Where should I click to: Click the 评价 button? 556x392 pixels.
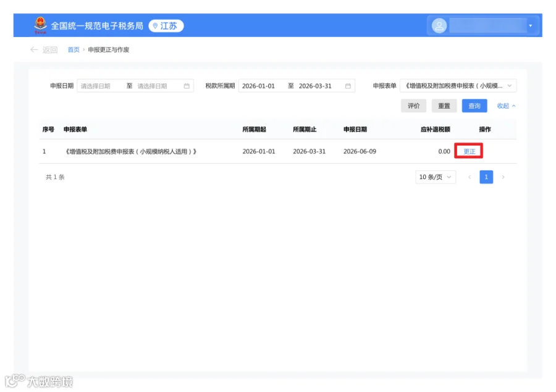(x=413, y=106)
